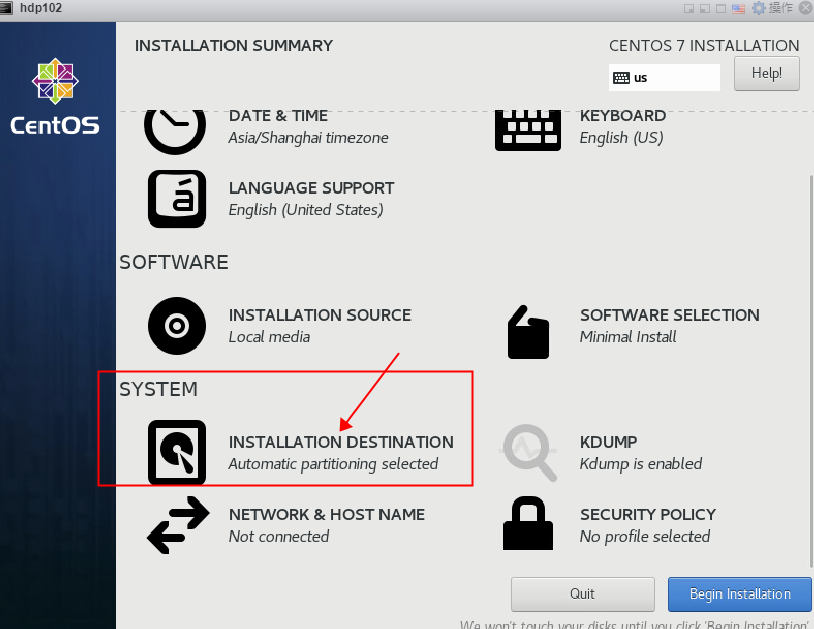Select the full window layout icon

click(x=721, y=8)
